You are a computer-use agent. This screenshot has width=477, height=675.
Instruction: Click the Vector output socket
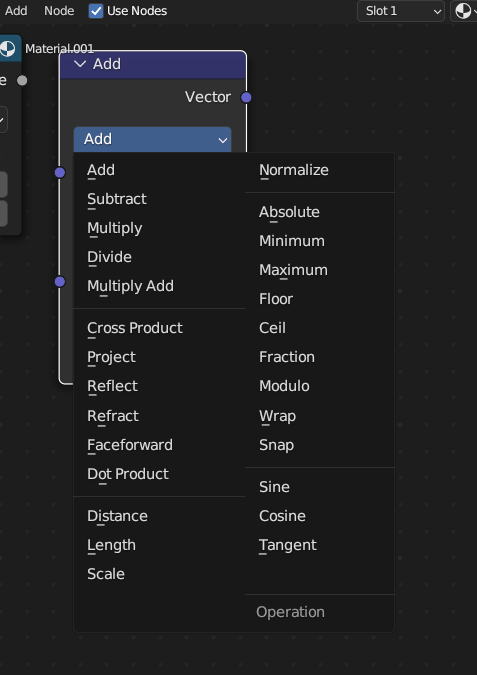(246, 97)
